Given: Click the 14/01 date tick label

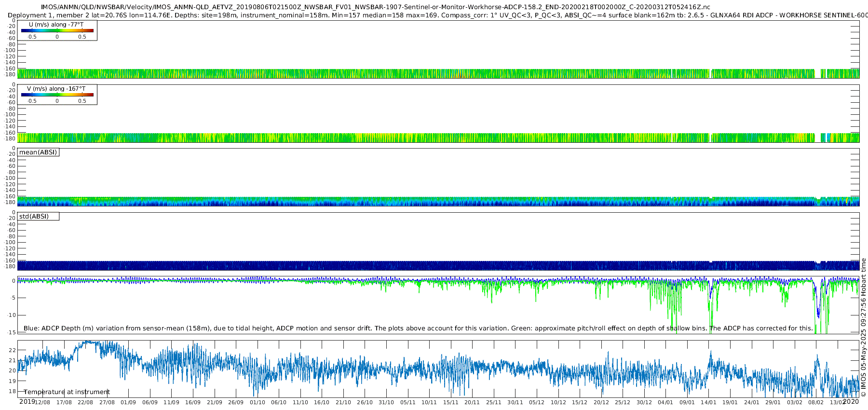Looking at the screenshot, I should pos(708,403).
